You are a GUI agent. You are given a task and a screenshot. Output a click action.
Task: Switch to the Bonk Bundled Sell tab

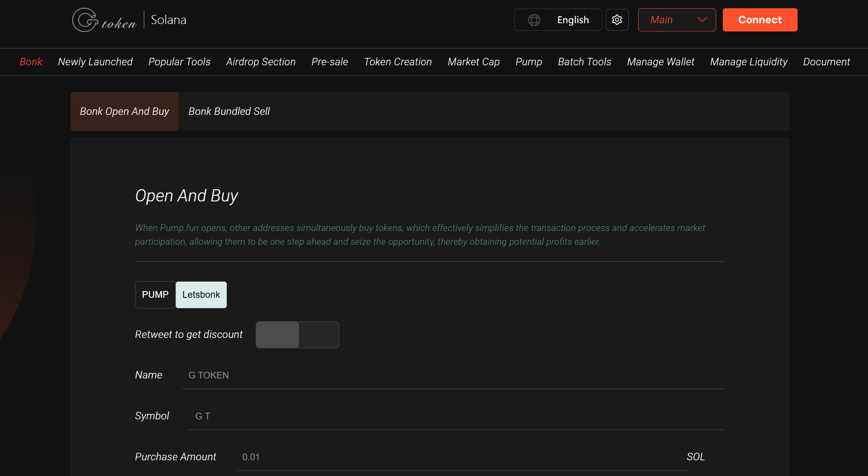point(229,111)
